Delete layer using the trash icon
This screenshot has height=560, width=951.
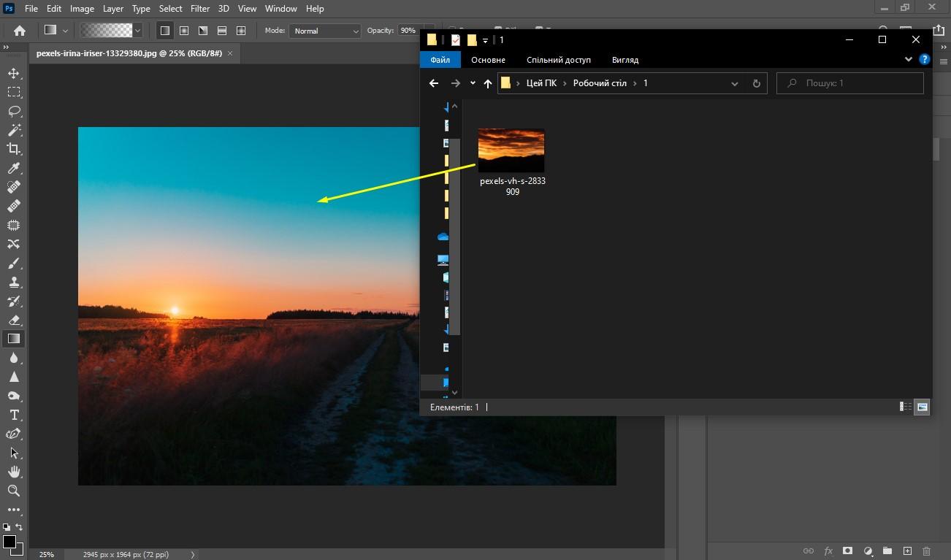click(927, 551)
